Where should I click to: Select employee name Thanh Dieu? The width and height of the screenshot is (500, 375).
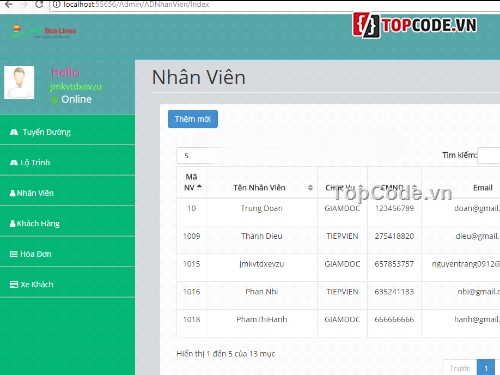(x=262, y=236)
